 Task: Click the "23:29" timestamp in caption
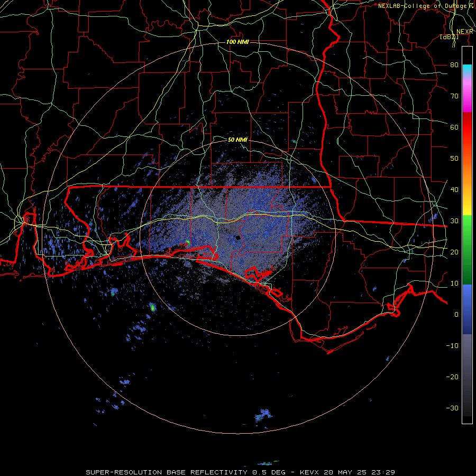pos(382,472)
